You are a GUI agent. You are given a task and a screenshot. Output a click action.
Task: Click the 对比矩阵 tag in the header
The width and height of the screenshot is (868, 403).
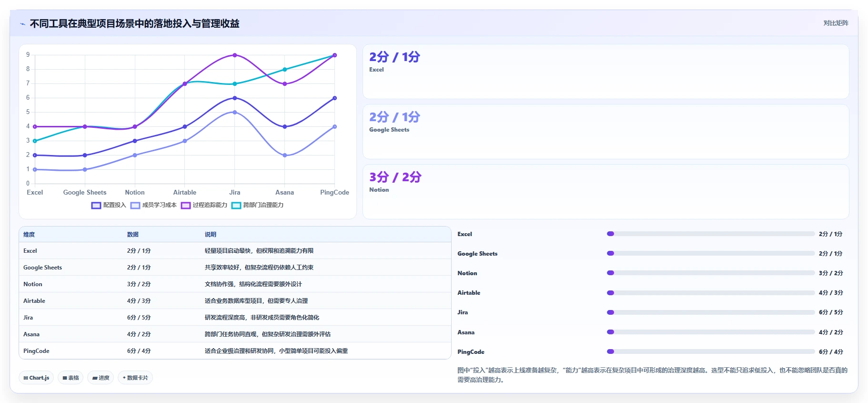click(836, 23)
